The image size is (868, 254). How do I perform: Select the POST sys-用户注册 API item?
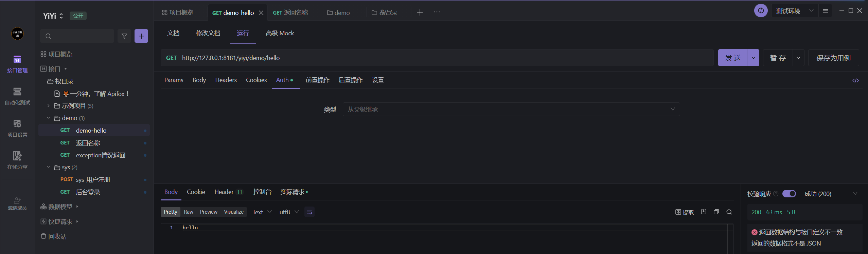94,180
